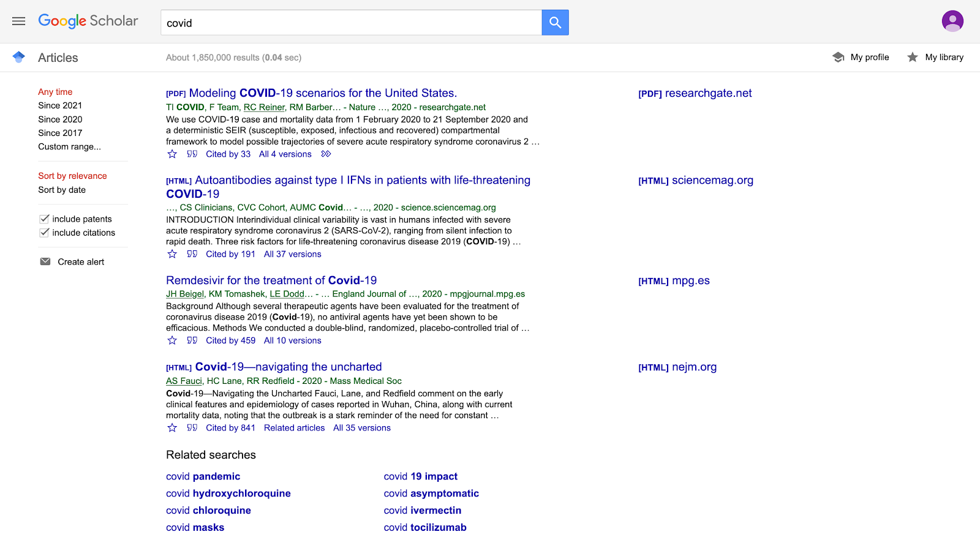This screenshot has width=980, height=540.
Task: Open author AS Fauci profile
Action: click(184, 381)
